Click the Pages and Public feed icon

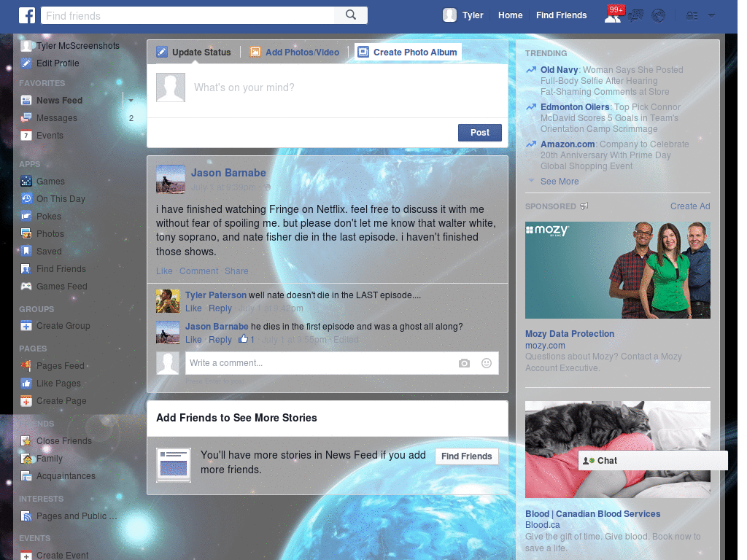pyautogui.click(x=26, y=516)
